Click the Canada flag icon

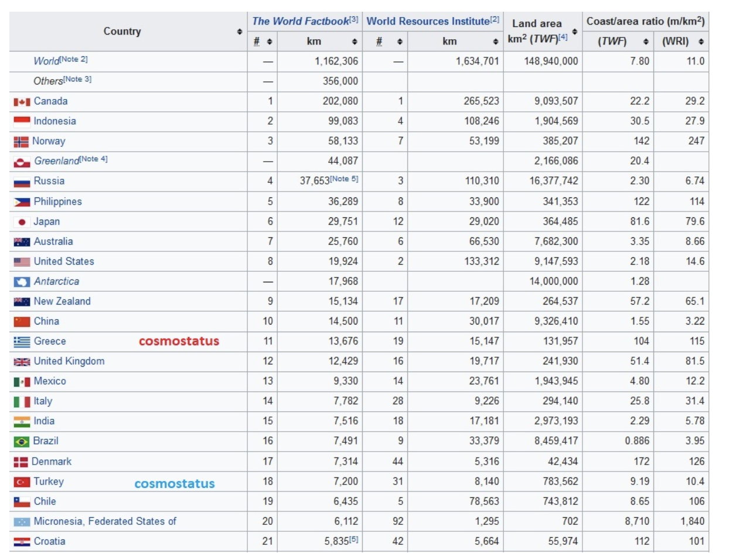(x=22, y=102)
